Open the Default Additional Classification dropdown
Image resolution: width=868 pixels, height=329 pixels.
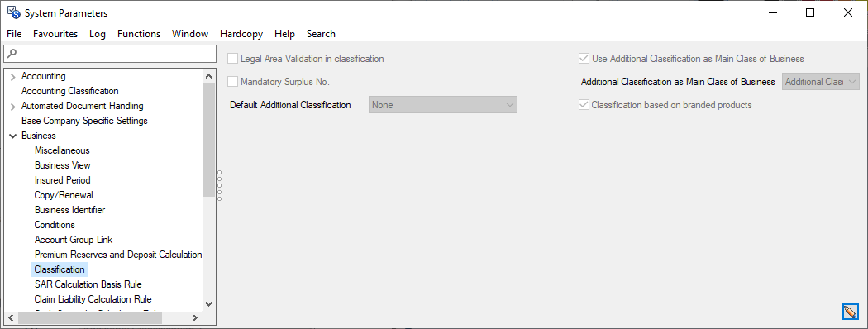(x=443, y=105)
